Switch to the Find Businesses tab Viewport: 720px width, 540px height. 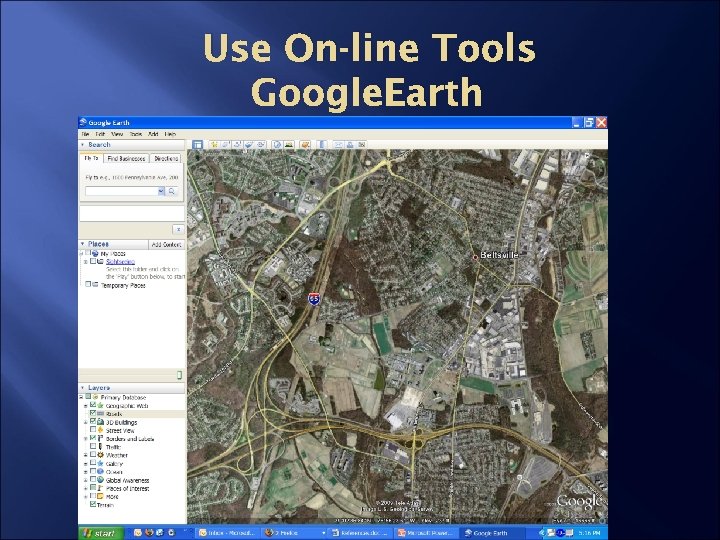click(x=126, y=158)
